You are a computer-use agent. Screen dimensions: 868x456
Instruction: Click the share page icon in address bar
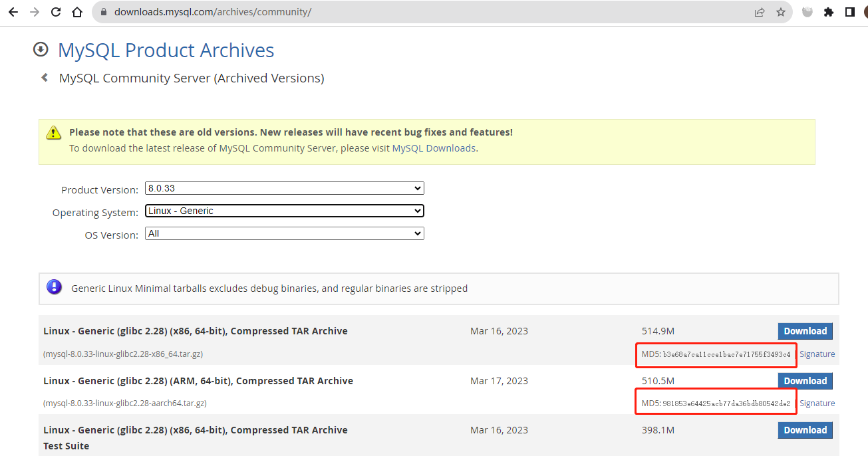point(760,12)
